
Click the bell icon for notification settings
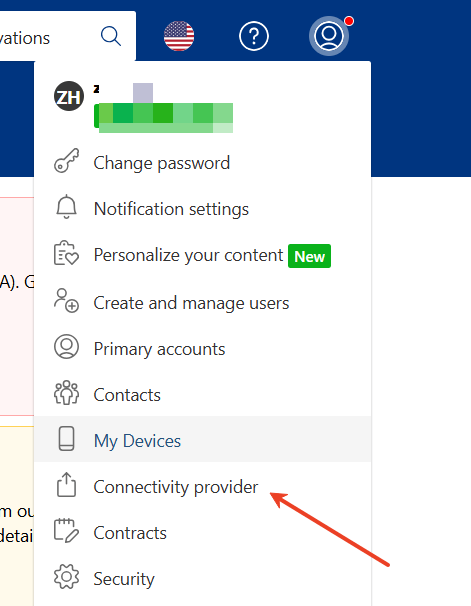point(66,207)
